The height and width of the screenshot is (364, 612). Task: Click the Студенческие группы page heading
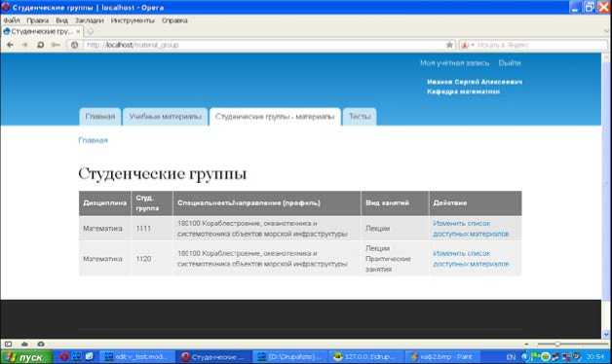163,174
